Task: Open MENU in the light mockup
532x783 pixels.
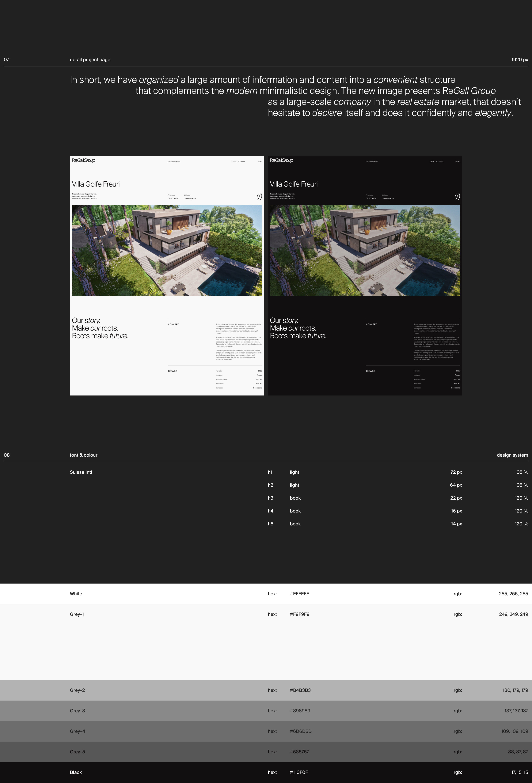Action: coord(259,161)
